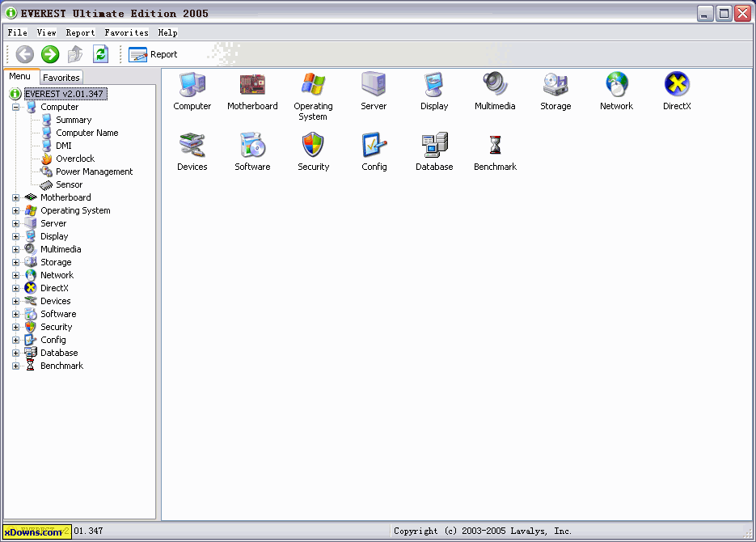Open the File menu
Screen dimensions: 756x542
tap(17, 33)
